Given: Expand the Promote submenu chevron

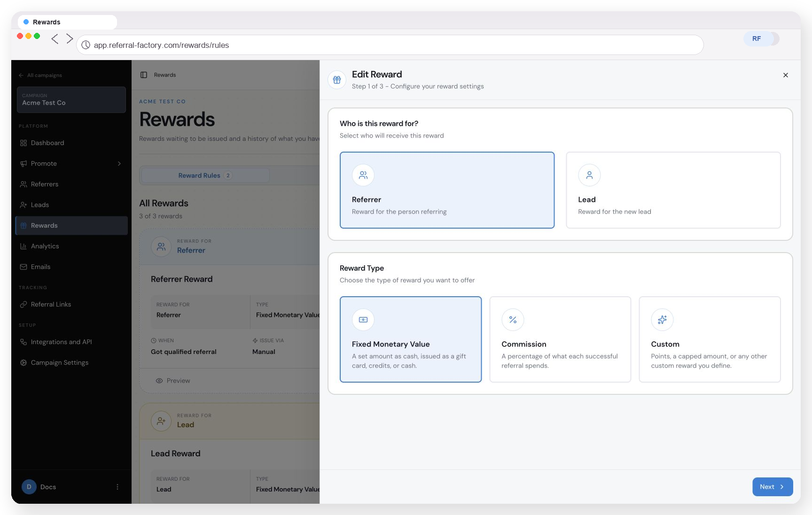Looking at the screenshot, I should [119, 163].
